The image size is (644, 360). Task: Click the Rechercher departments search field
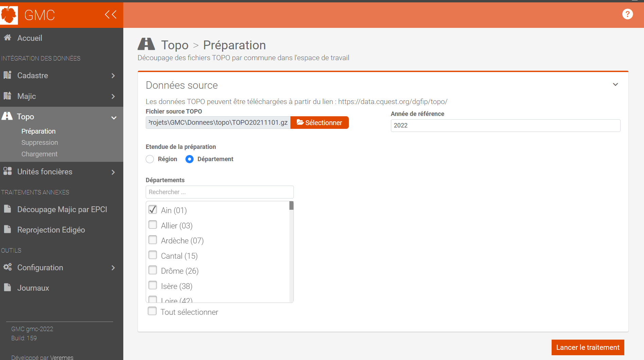[219, 192]
